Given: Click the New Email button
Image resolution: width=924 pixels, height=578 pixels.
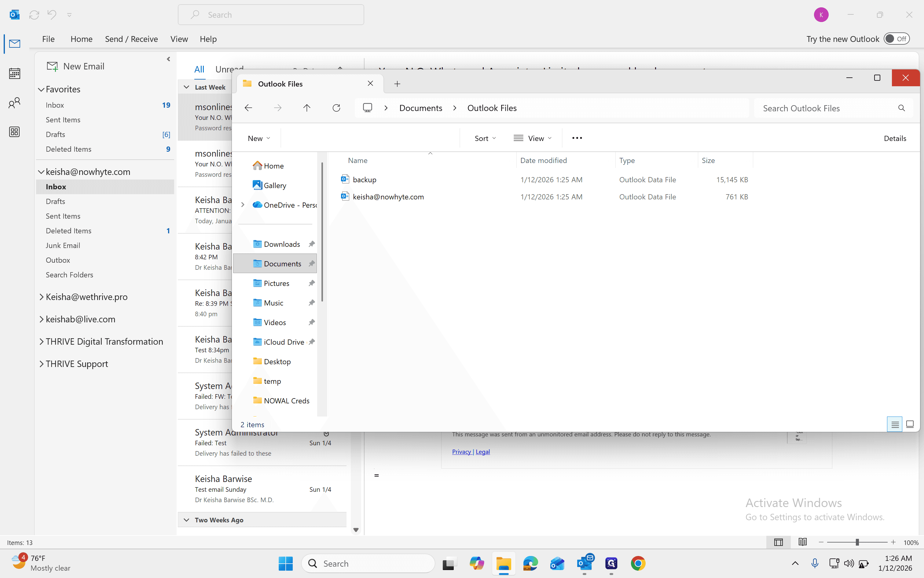Looking at the screenshot, I should tap(75, 67).
